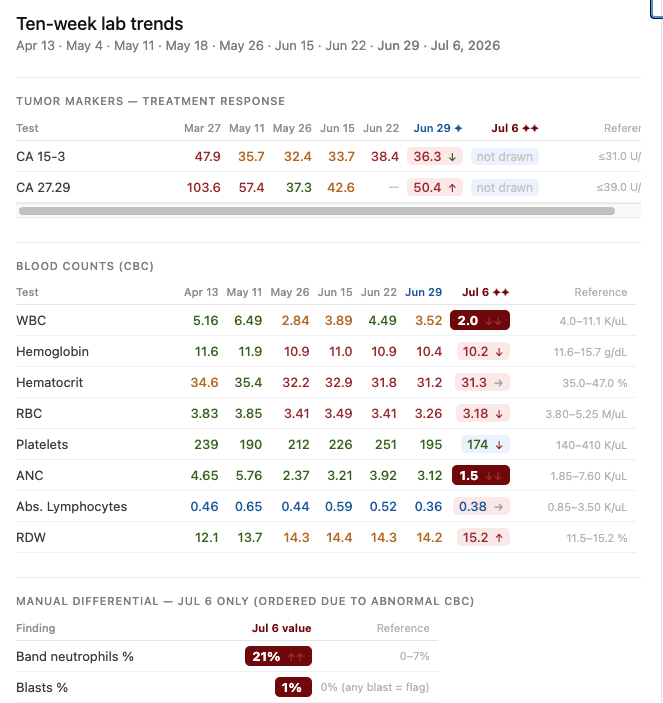Click the 'Blasts %' row label
The width and height of the screenshot is (663, 703).
[x=42, y=687]
